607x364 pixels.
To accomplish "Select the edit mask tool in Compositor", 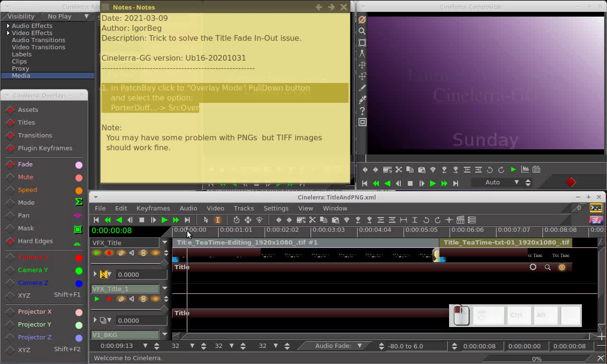I will [x=362, y=42].
